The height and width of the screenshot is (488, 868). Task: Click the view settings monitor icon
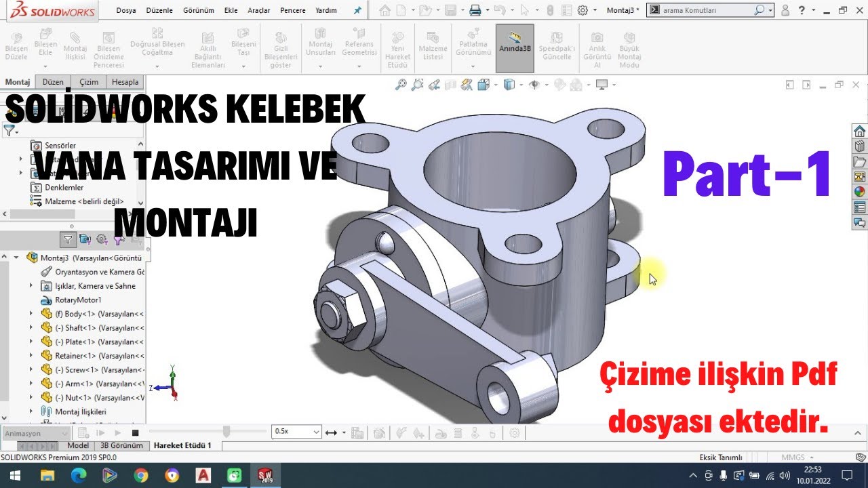601,85
